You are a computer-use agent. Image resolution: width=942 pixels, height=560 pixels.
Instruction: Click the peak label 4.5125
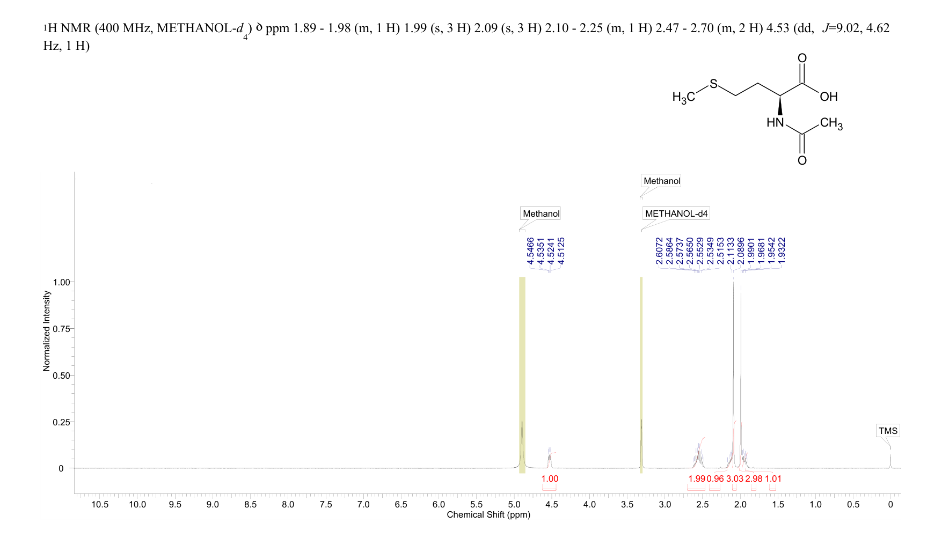tap(561, 251)
